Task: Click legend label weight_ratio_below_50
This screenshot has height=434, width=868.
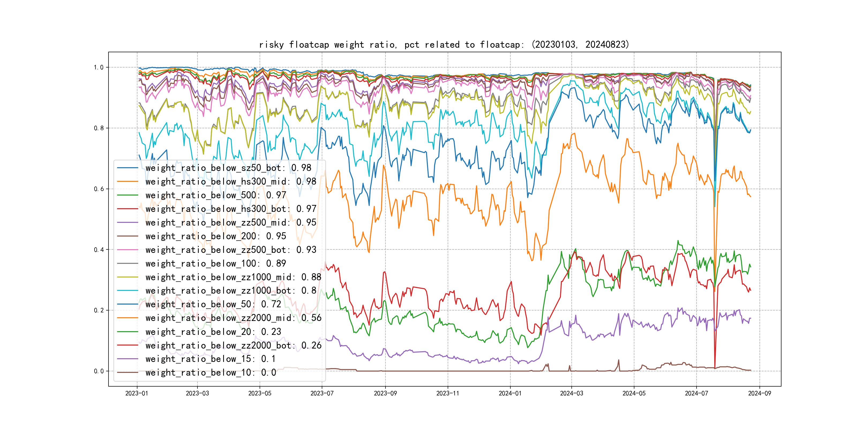Action: (x=213, y=304)
